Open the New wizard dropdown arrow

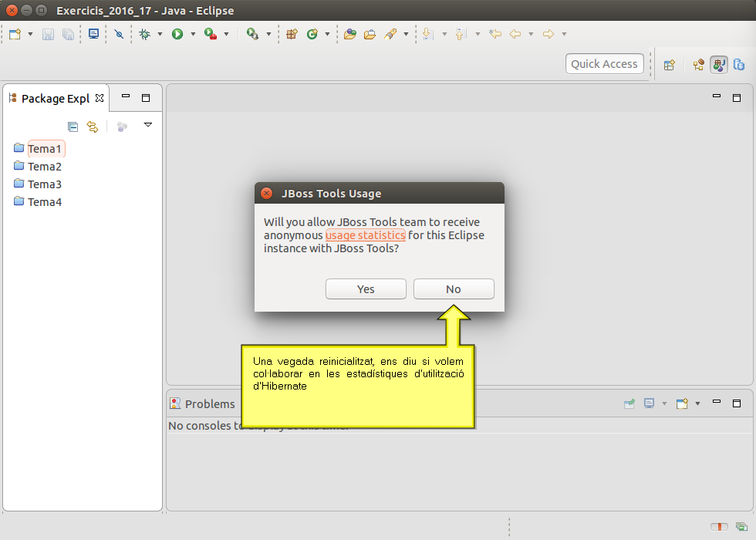(x=30, y=34)
